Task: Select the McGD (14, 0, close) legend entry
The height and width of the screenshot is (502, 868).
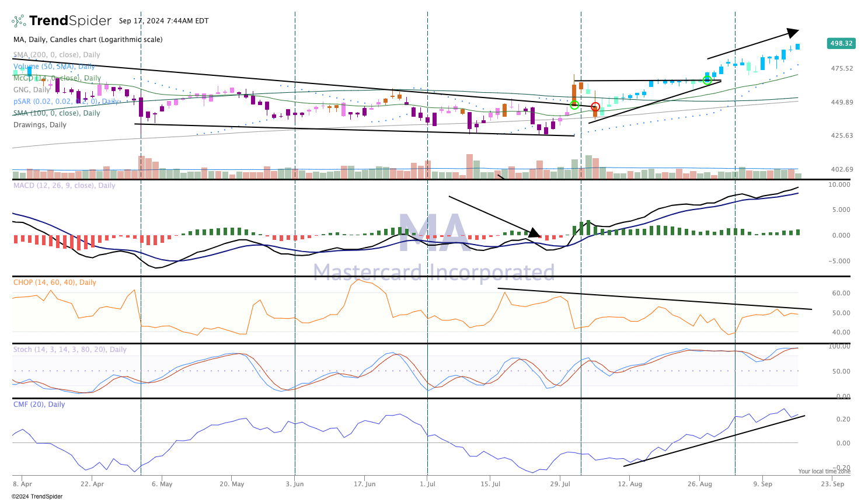Action: 57,78
